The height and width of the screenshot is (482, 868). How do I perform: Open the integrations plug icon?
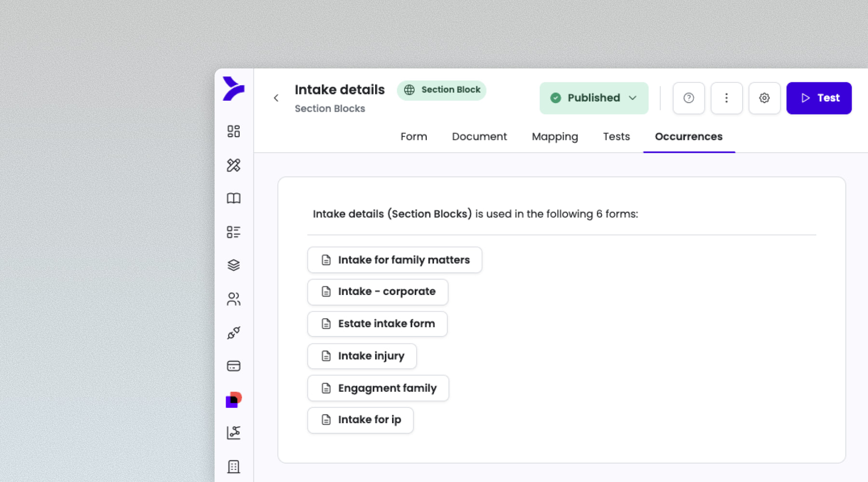click(233, 333)
